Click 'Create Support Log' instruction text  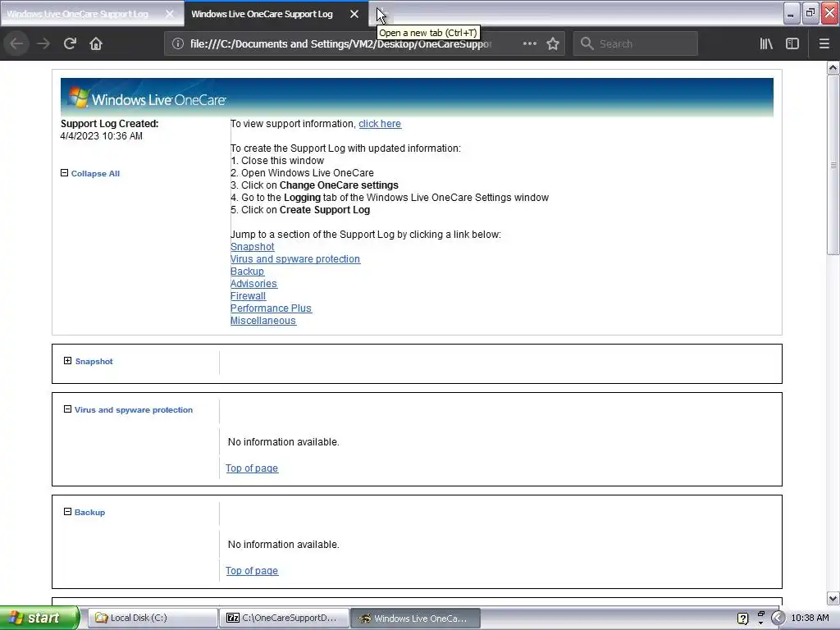325,210
